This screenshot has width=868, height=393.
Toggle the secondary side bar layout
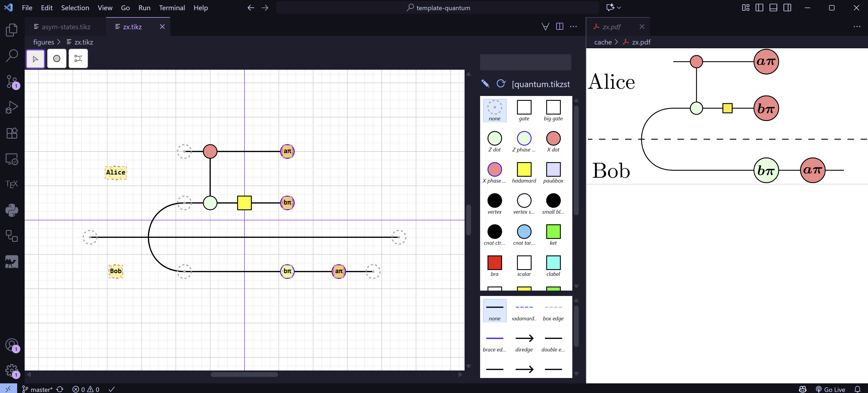pyautogui.click(x=787, y=8)
